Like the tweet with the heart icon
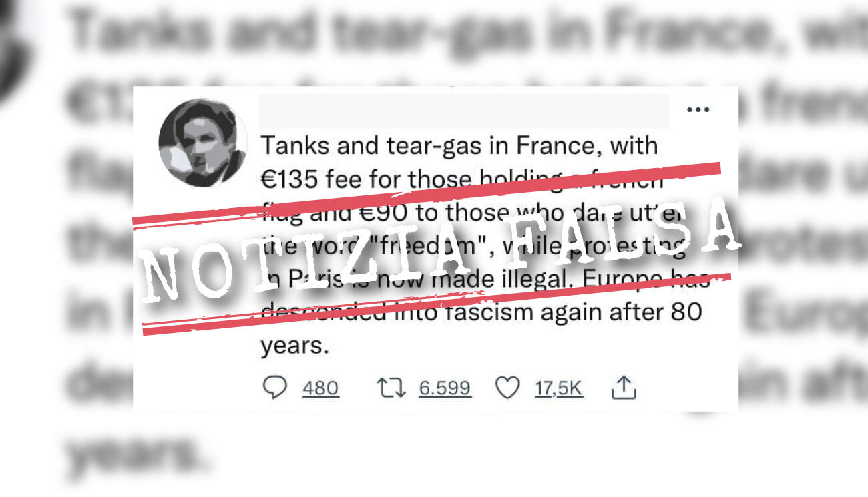Viewport: 868px width, 497px height. tap(507, 388)
